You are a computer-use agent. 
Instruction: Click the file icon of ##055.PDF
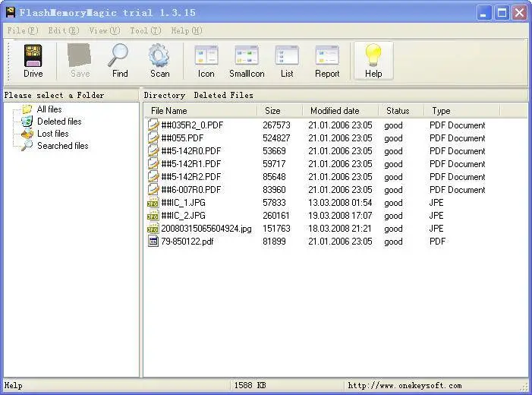point(153,138)
